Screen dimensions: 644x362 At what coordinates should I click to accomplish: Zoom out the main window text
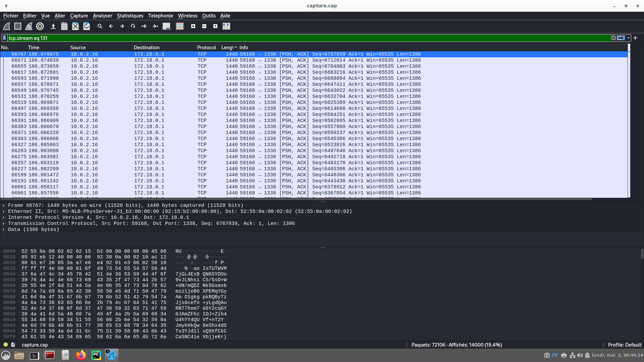204,26
